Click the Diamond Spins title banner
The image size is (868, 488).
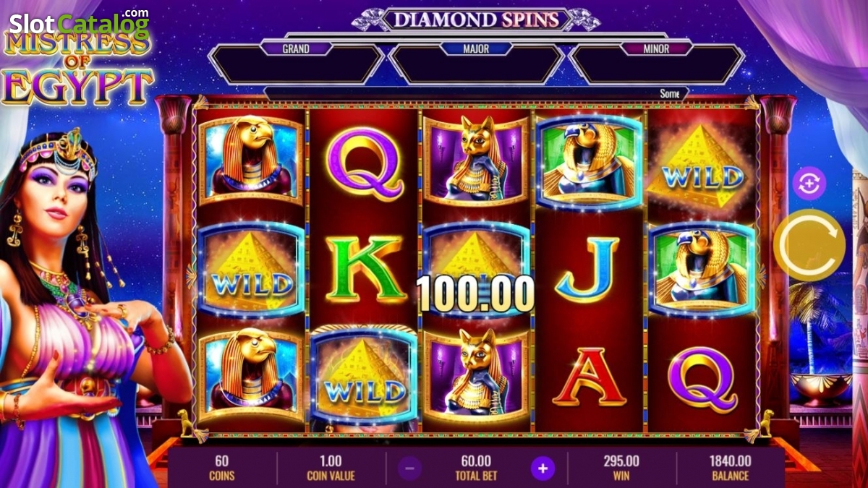[x=477, y=19]
